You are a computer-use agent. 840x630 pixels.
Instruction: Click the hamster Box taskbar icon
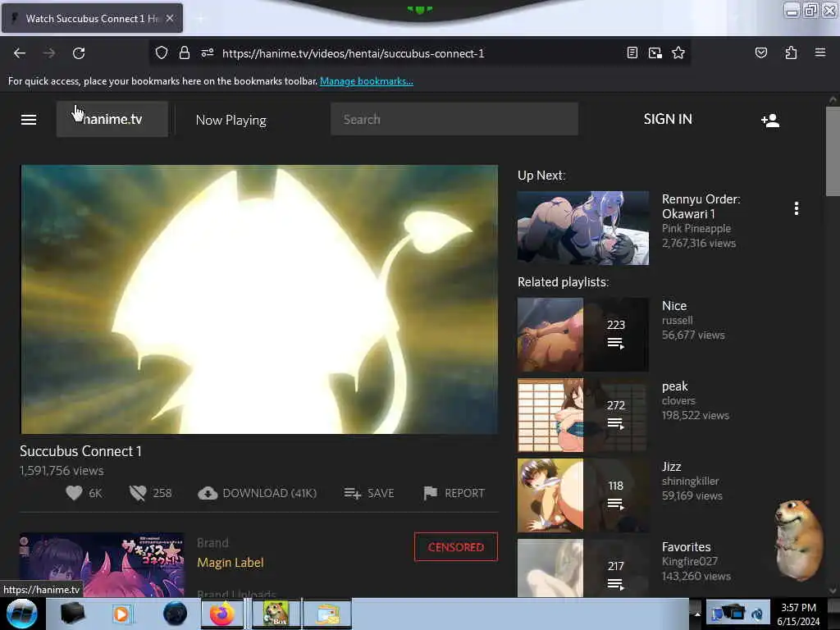(276, 614)
